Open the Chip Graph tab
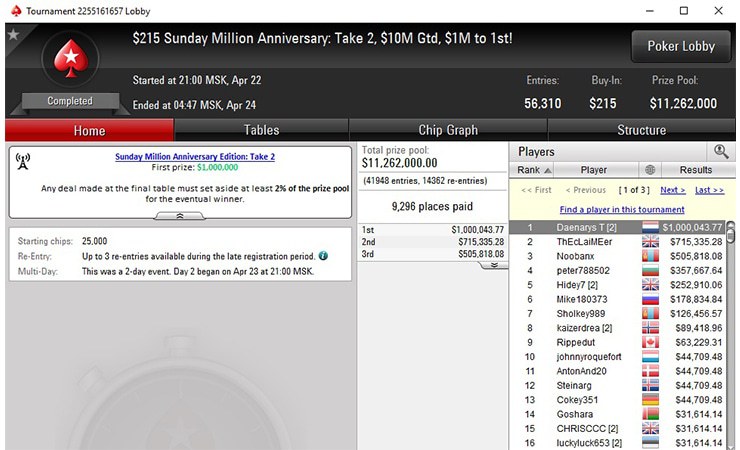Image resolution: width=740 pixels, height=450 pixels. [448, 130]
